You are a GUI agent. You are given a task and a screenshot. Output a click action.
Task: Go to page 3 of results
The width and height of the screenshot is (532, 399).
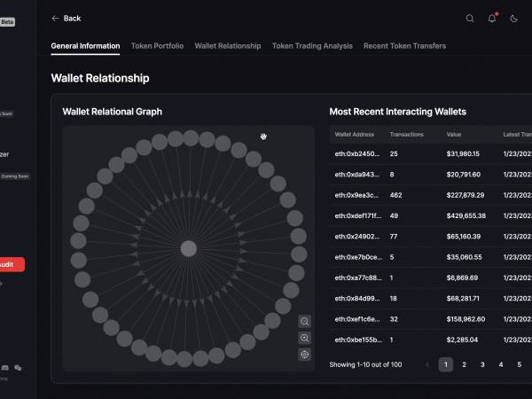(482, 364)
